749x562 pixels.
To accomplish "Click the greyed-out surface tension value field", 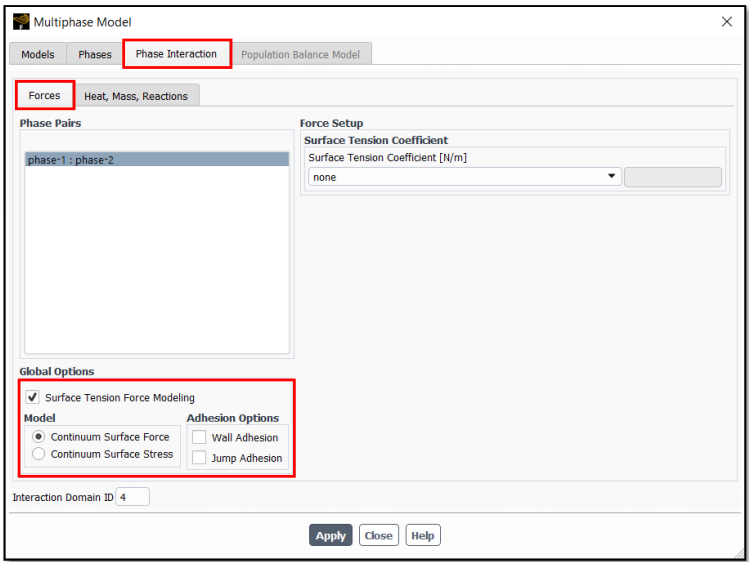I will click(672, 177).
